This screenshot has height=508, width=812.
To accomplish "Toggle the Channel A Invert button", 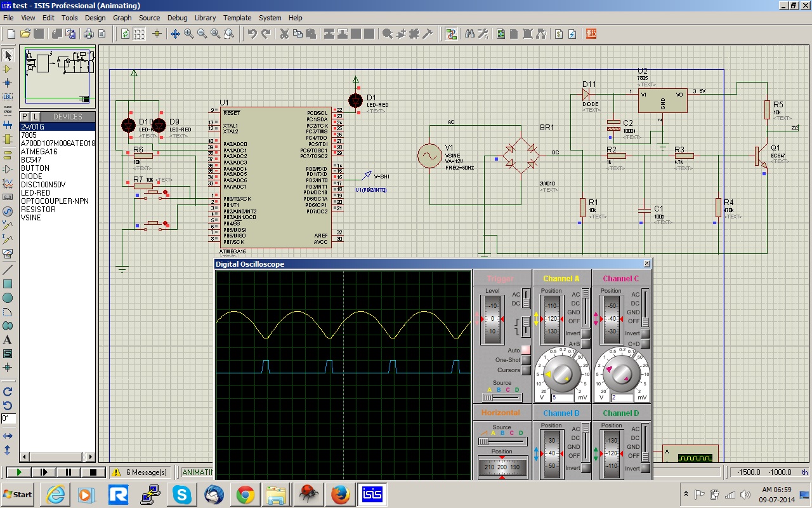I will tap(586, 333).
